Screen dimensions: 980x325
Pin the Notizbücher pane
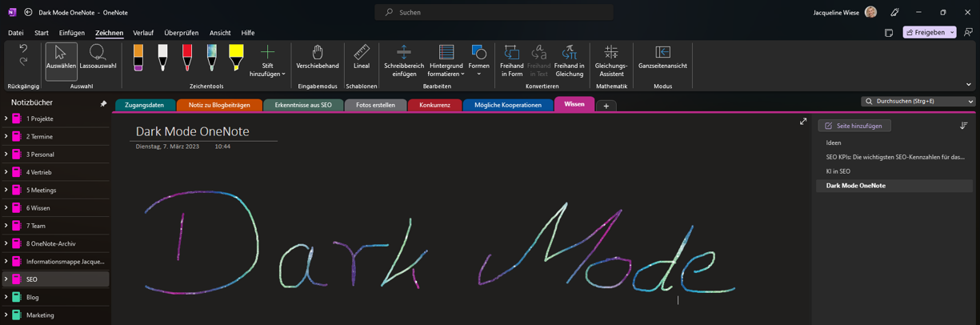[103, 103]
